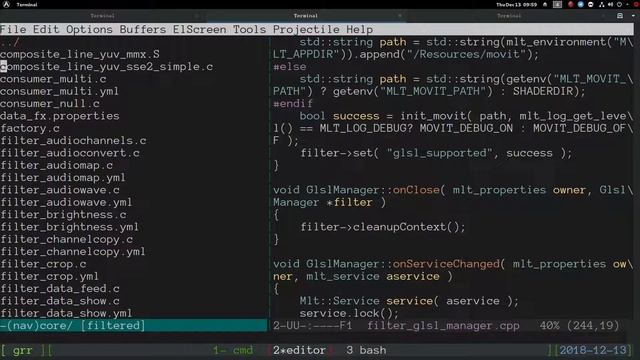The height and width of the screenshot is (360, 640).
Task: Select composite_line_yuv_mmx.S file
Action: coord(80,54)
